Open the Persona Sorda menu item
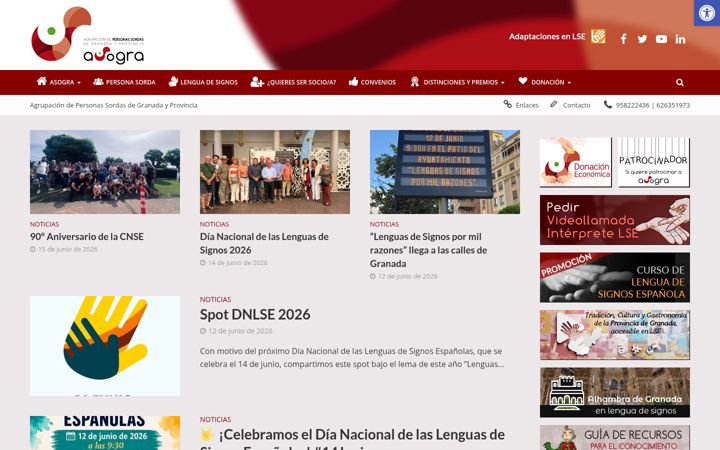Viewport: 720px width, 450px height. pos(130,82)
